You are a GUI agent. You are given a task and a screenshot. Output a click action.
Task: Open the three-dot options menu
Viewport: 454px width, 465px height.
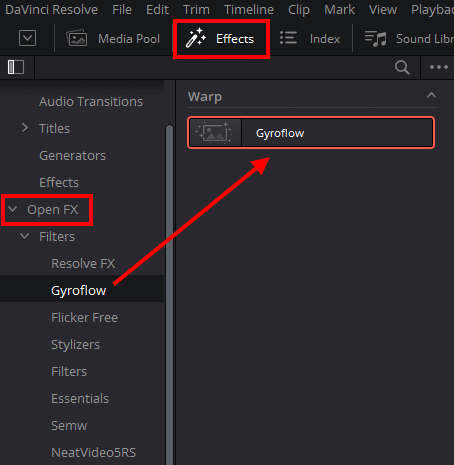point(439,67)
